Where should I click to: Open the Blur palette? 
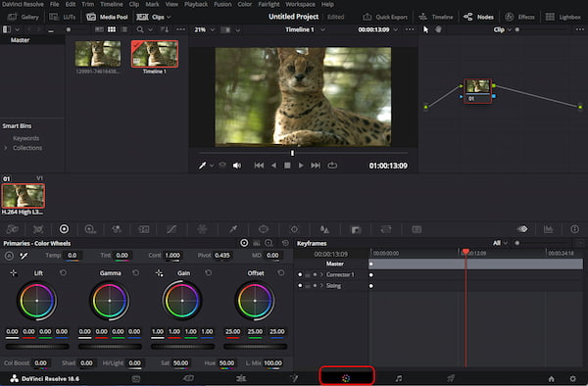pos(324,229)
